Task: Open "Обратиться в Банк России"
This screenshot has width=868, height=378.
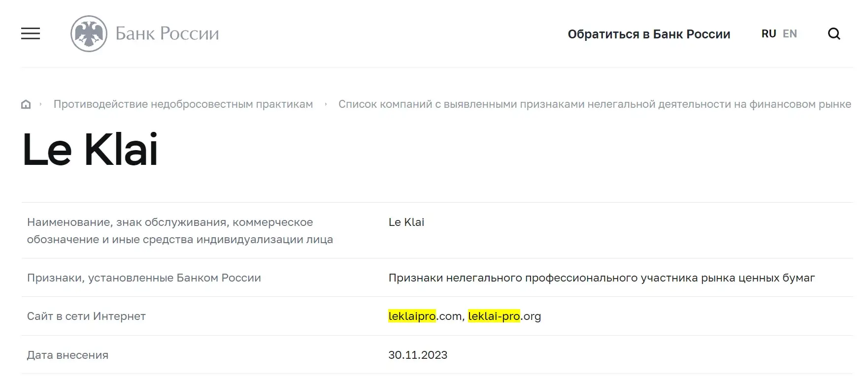Action: coord(649,34)
